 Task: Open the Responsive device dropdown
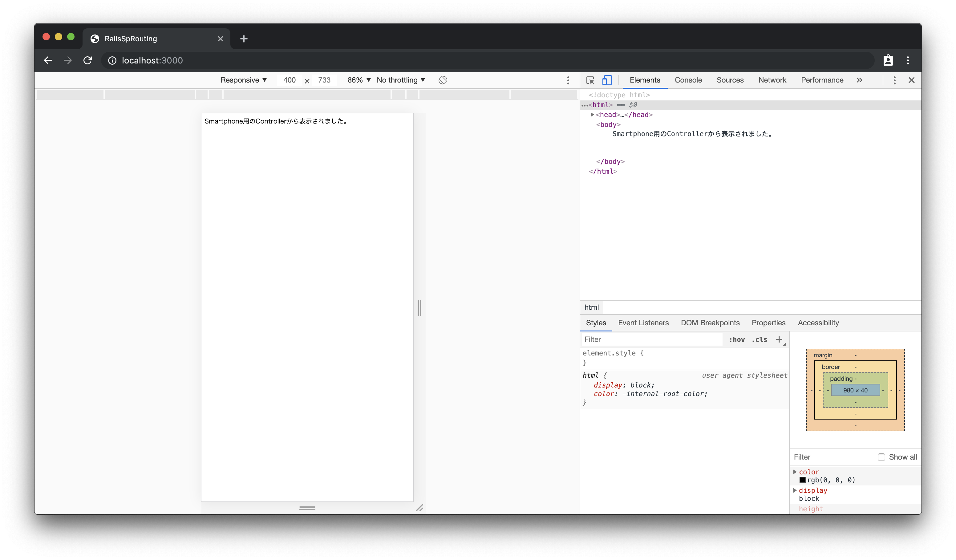(244, 80)
